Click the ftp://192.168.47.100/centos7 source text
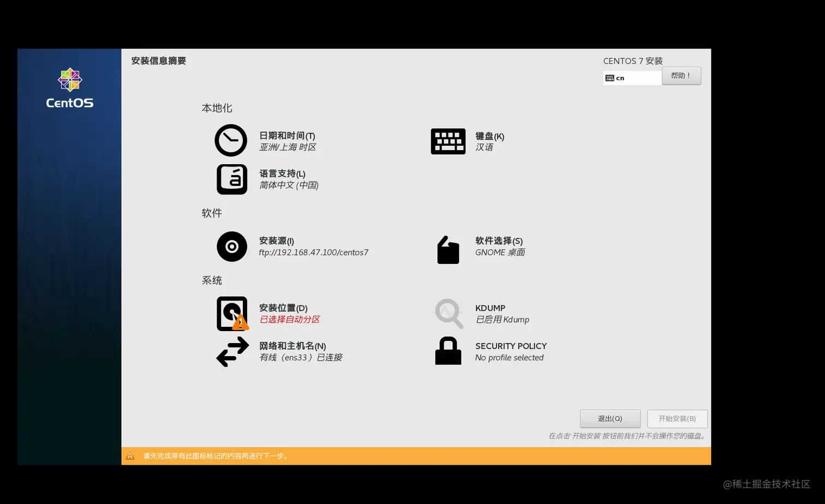 314,253
